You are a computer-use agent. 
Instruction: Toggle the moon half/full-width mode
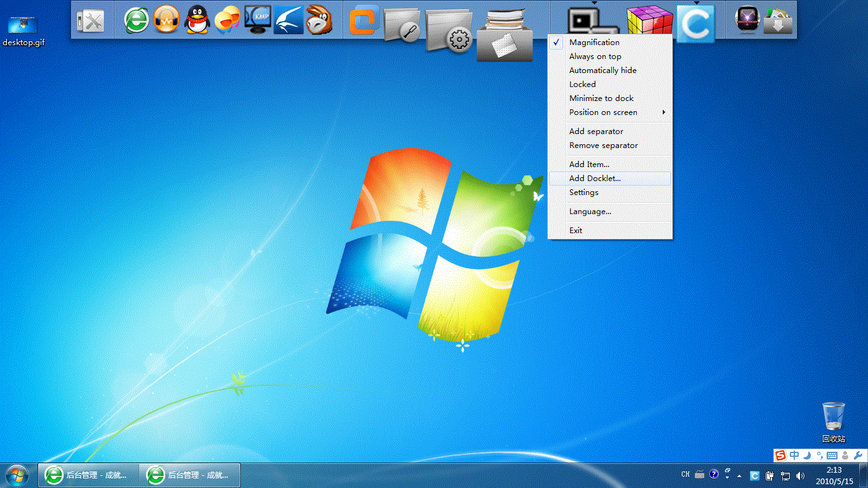pos(808,455)
